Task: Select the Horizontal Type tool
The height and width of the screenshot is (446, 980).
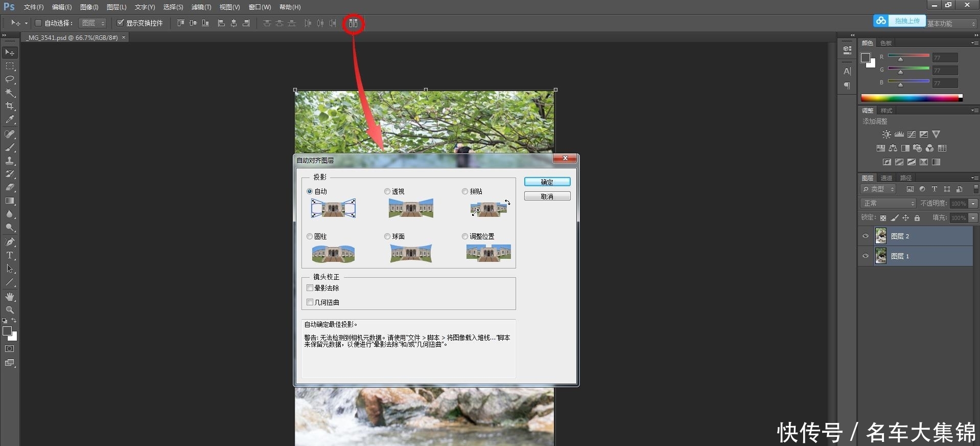Action: [10, 255]
